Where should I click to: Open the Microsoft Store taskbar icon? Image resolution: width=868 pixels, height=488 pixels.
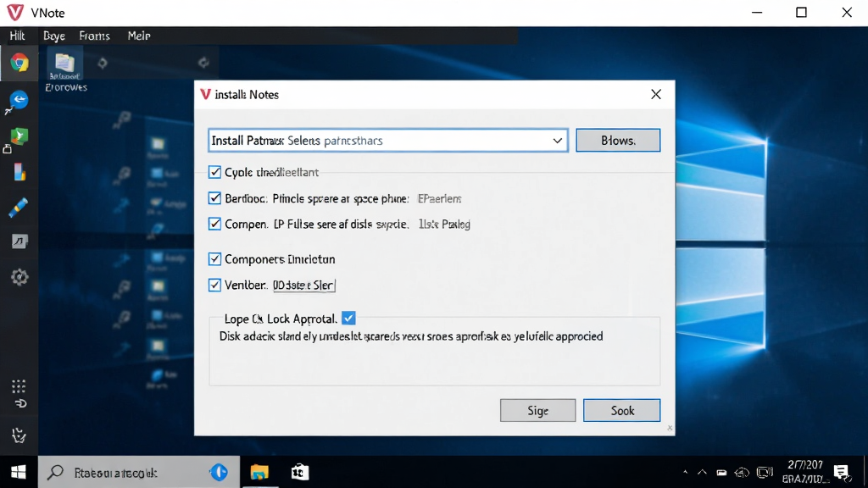299,472
